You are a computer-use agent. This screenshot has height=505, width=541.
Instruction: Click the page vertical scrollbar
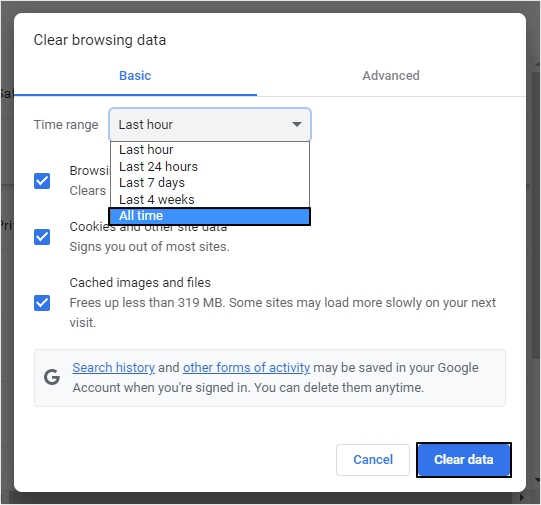[x=537, y=216]
